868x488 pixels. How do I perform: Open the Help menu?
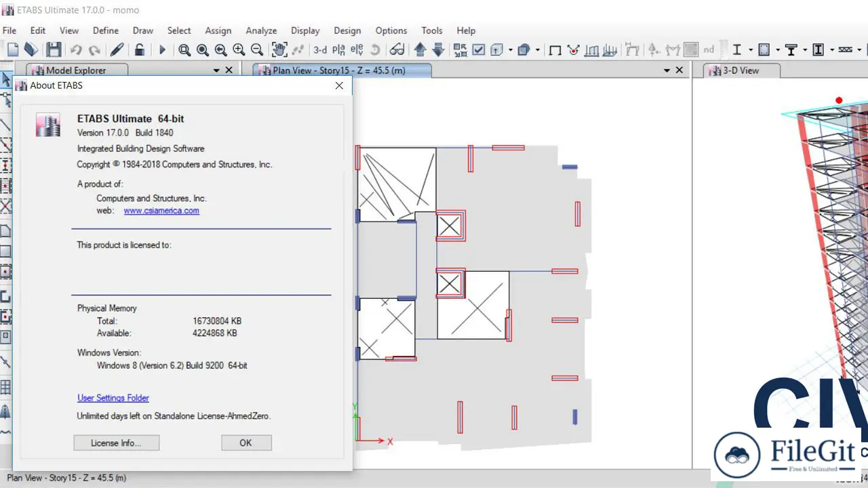[466, 30]
